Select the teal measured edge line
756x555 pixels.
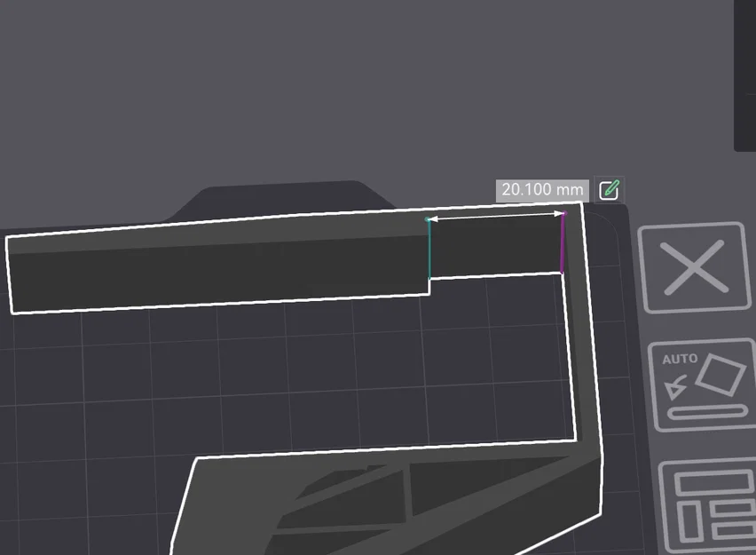[x=429, y=249]
